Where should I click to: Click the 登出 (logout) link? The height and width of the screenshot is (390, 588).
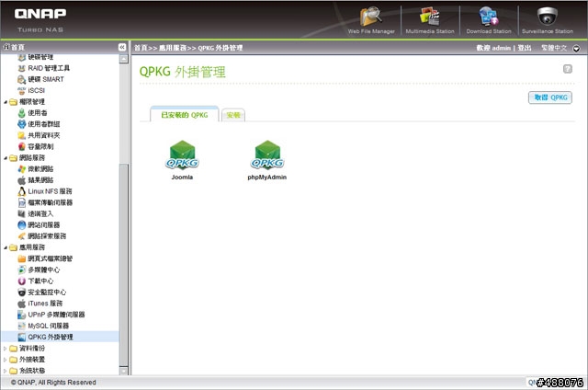(x=525, y=48)
